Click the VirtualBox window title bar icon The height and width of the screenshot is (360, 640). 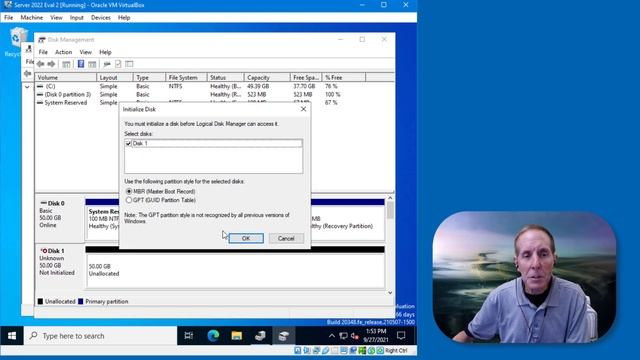(8, 5)
